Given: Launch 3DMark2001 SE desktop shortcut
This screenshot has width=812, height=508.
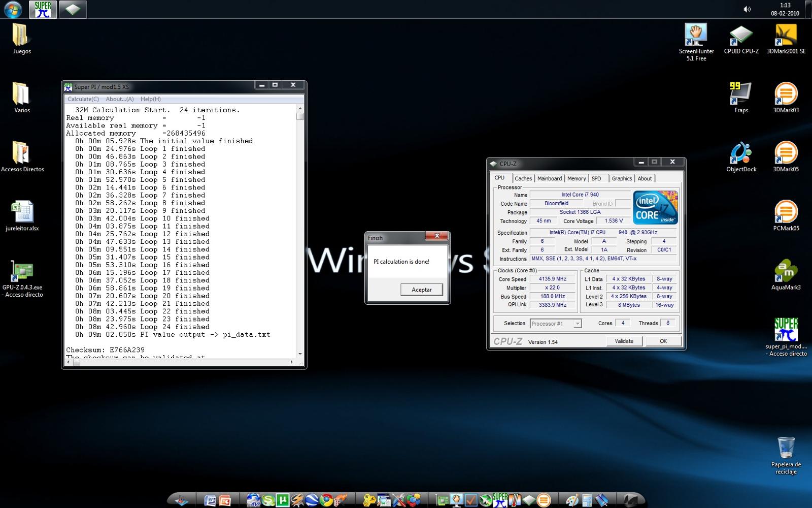Looking at the screenshot, I should (786, 40).
